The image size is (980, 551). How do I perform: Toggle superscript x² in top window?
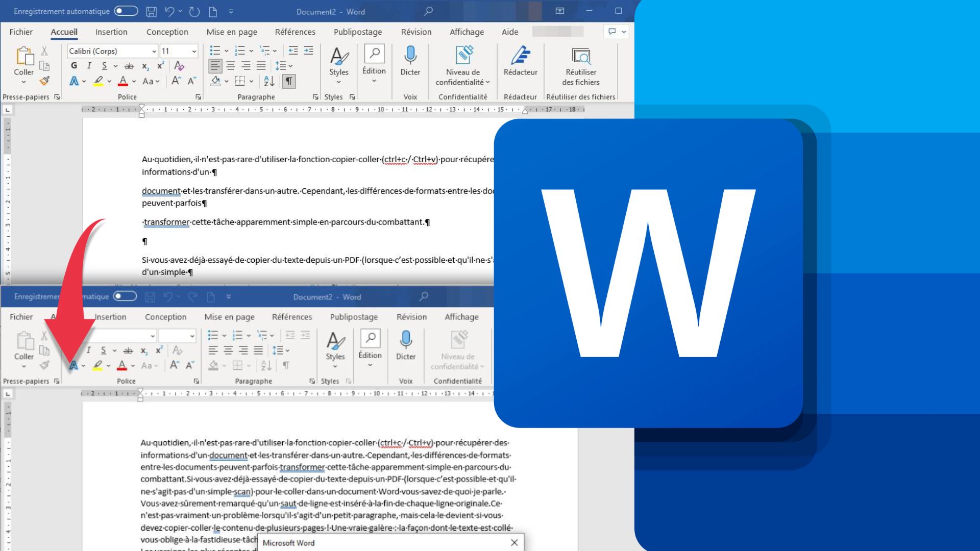click(160, 65)
